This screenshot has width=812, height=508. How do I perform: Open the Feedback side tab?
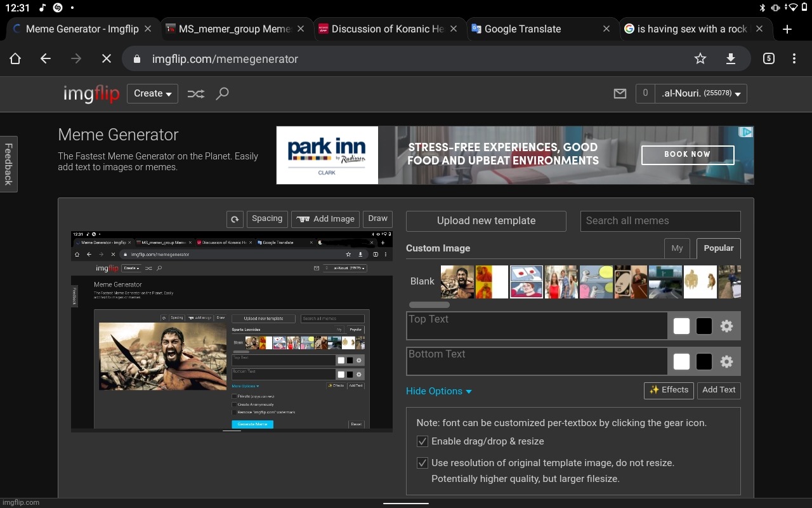[8, 164]
